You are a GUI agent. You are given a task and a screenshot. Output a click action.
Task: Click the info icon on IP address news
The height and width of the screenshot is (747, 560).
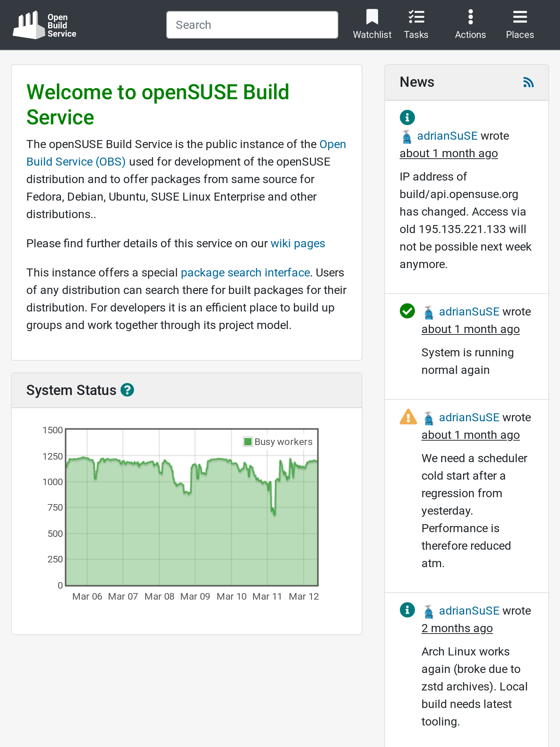coord(407,117)
